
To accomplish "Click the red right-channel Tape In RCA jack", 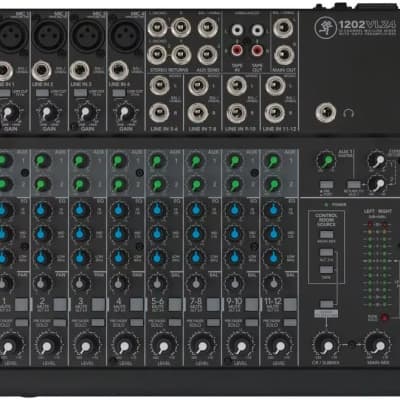I will (237, 51).
